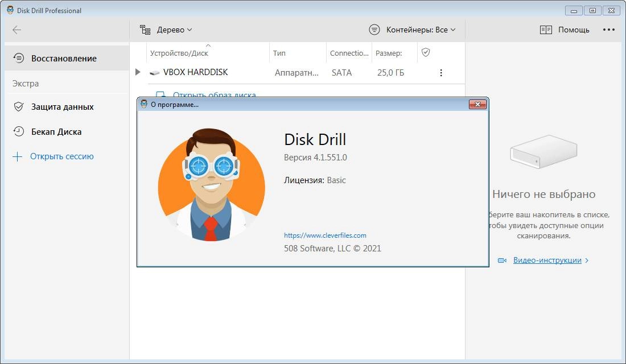Expand the VBOX HARDDISK row

click(x=138, y=72)
